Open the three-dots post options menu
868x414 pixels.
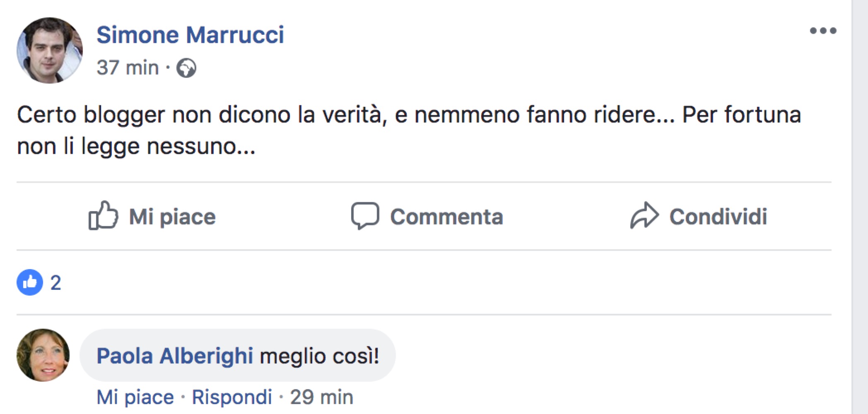[823, 31]
